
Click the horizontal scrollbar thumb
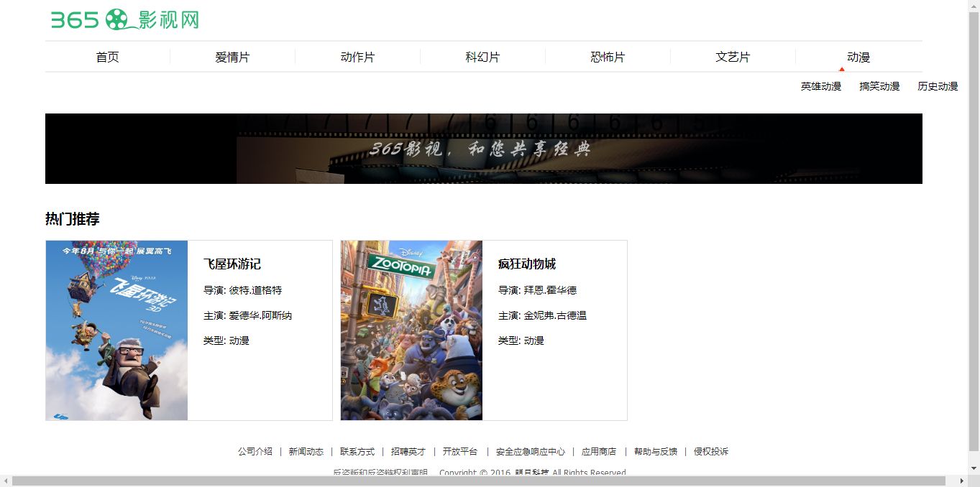tap(479, 481)
